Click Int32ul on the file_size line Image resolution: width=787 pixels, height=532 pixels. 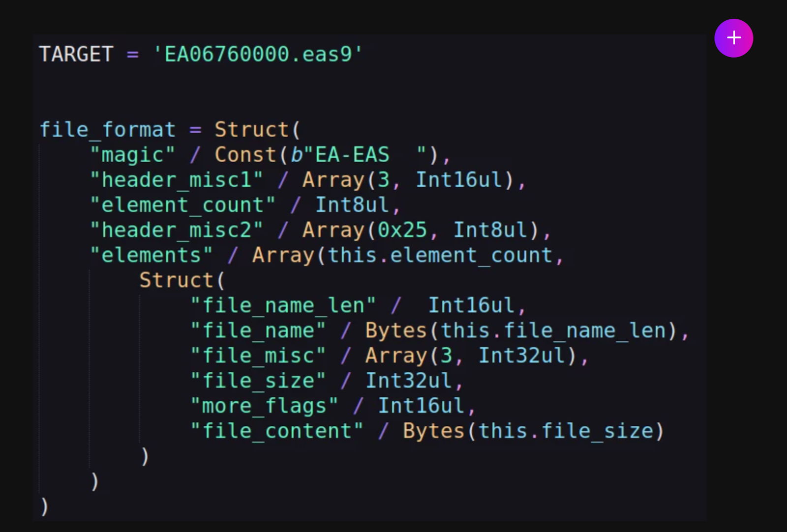click(408, 381)
